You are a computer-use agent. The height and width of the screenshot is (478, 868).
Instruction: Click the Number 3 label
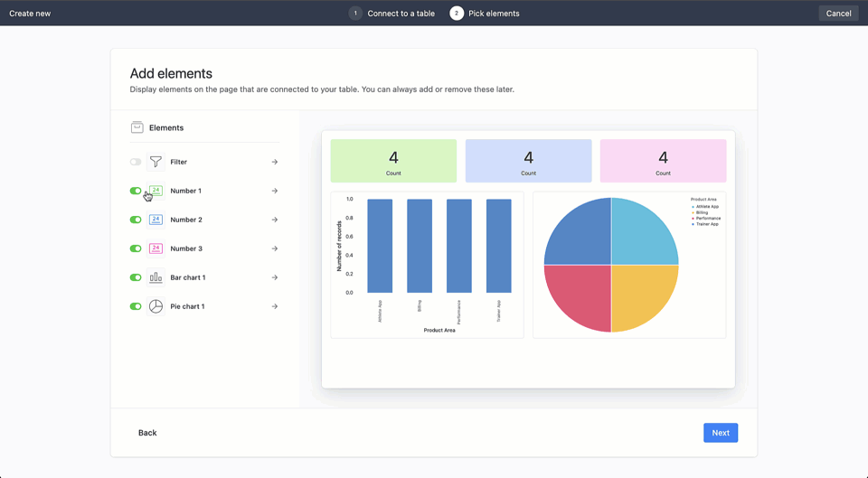pos(186,248)
